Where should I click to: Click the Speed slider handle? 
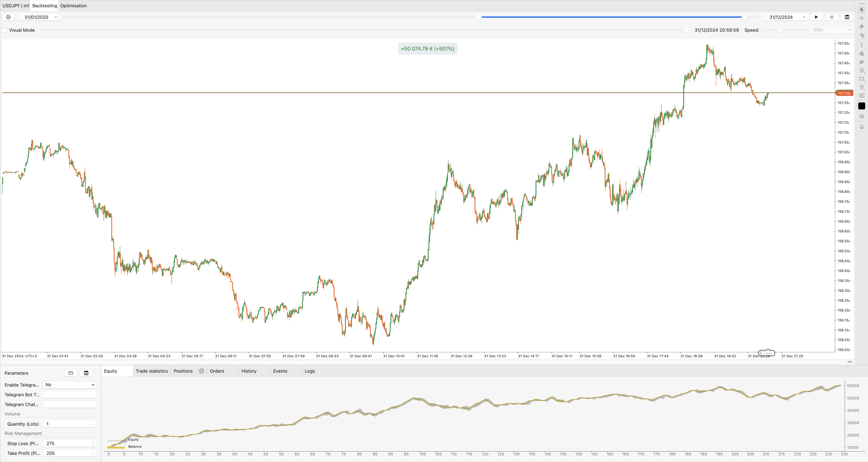click(x=780, y=30)
